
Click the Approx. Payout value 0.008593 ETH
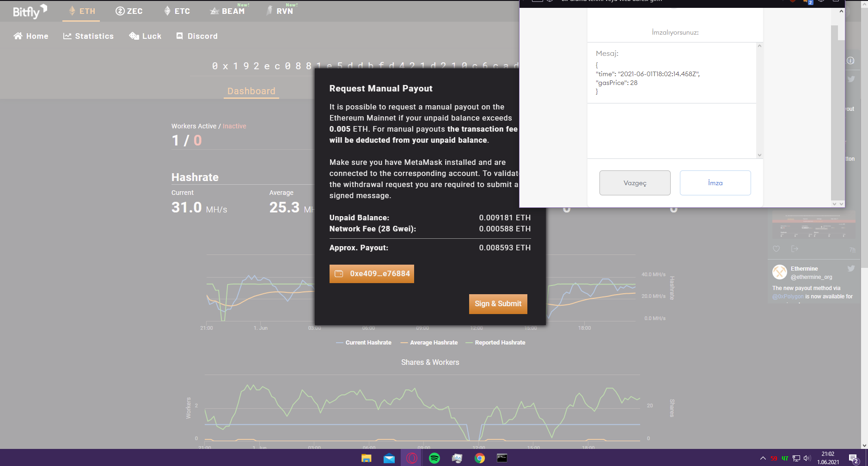point(505,248)
